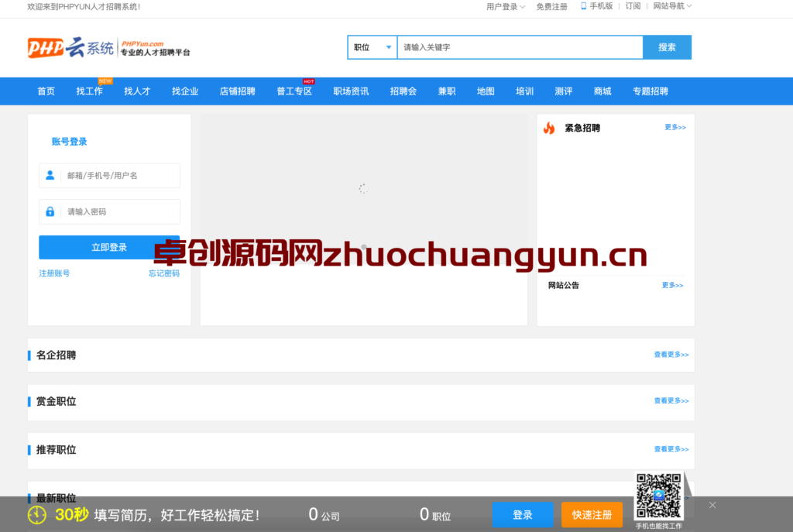Click the 网站公告 heading text
The image size is (793, 532).
pos(564,285)
